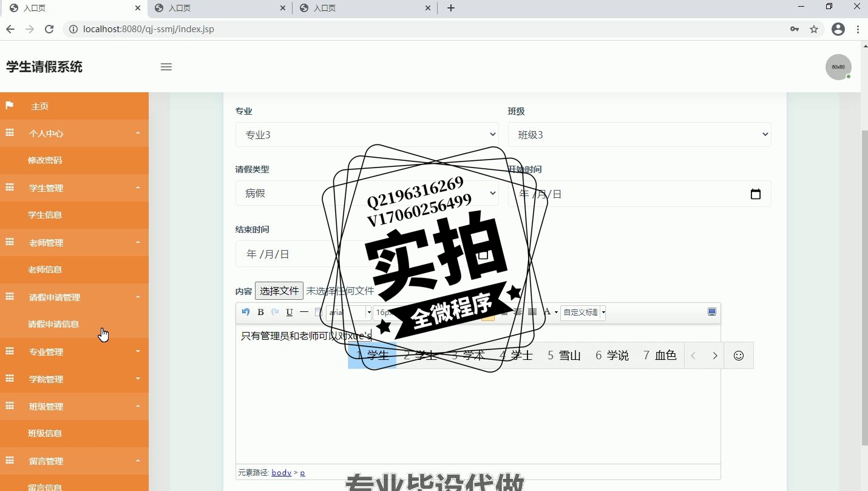The image size is (868, 491).
Task: Click the body link in the element path
Action: (x=281, y=472)
